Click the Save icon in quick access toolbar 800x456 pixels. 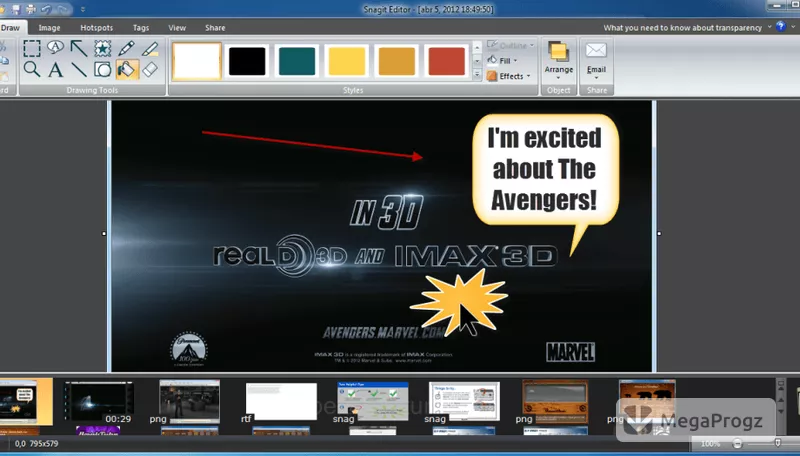[x=16, y=9]
